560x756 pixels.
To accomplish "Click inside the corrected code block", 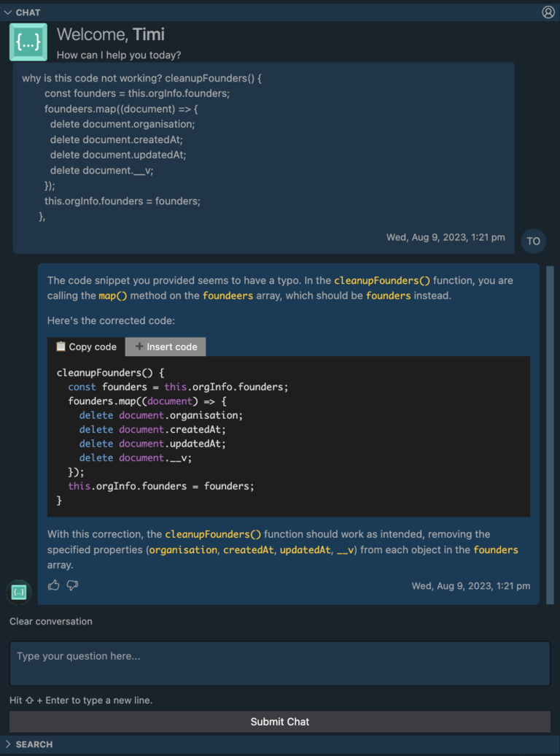I will coord(288,436).
